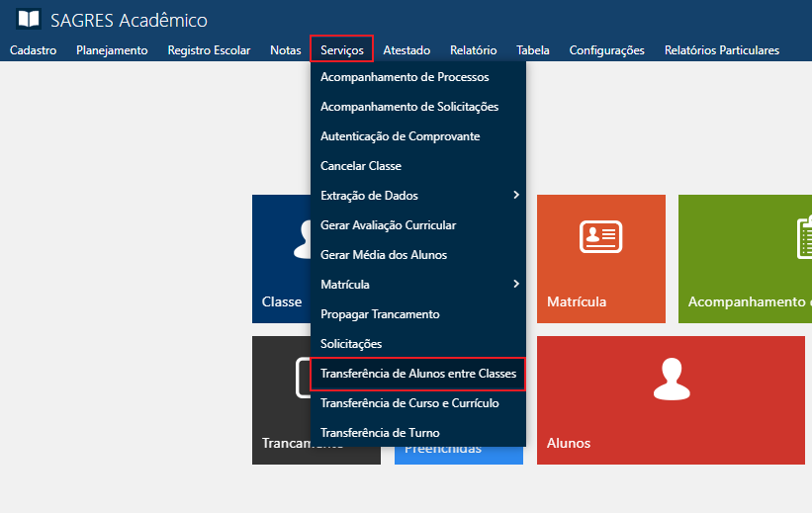Open the Notas menu
Screen dimensions: 812x513
(x=285, y=50)
